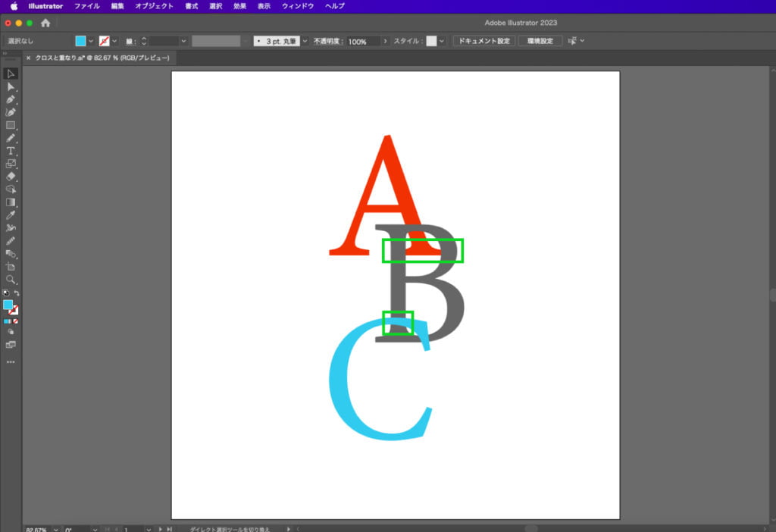Select the Rectangle tool

point(11,125)
